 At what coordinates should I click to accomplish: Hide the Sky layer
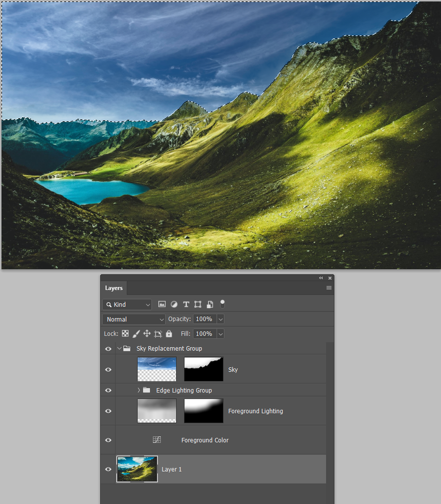(108, 370)
